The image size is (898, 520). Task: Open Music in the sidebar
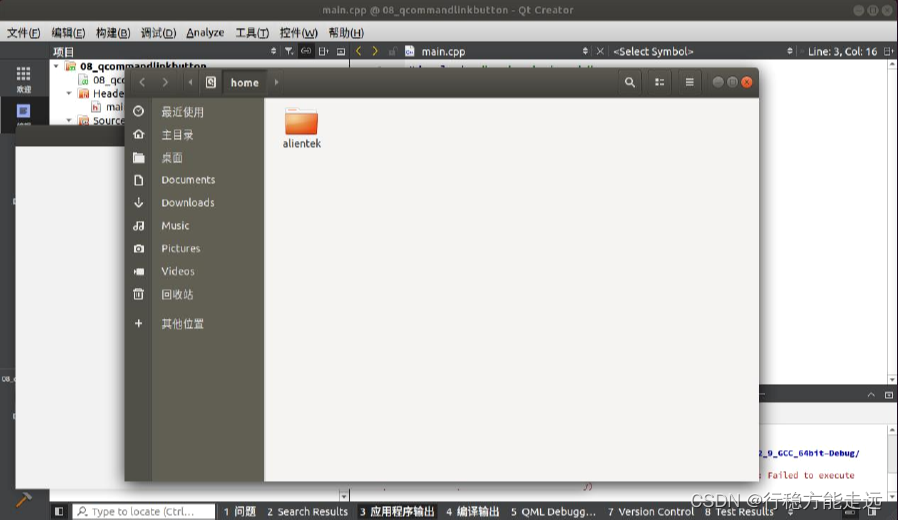click(x=195, y=226)
